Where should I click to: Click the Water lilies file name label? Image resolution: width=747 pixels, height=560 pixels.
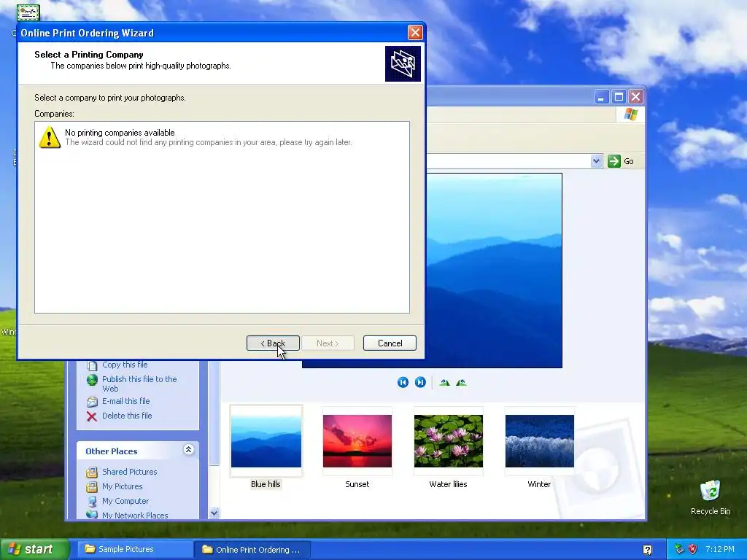point(449,484)
